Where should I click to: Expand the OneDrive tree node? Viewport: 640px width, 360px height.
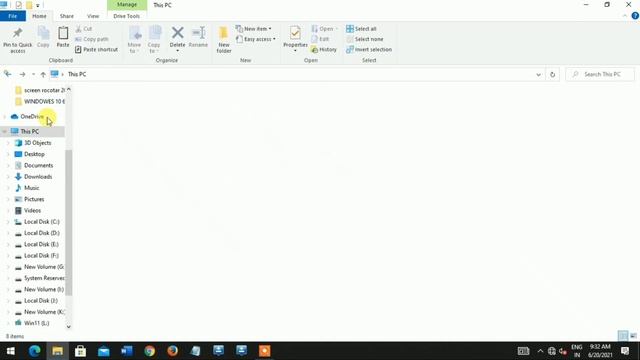[x=4, y=117]
